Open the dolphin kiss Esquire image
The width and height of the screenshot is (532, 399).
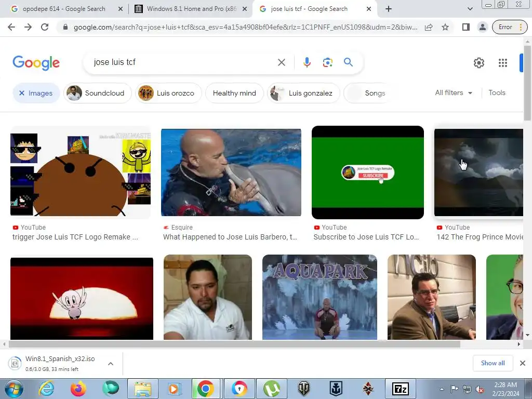pos(231,172)
